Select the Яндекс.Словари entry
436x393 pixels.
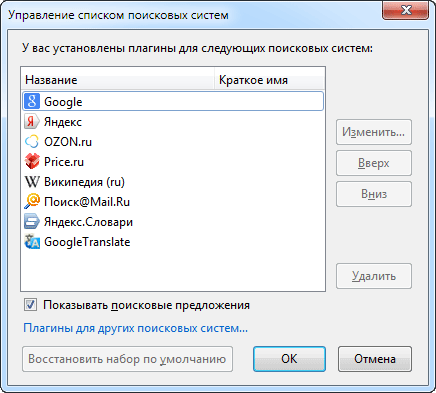88,222
